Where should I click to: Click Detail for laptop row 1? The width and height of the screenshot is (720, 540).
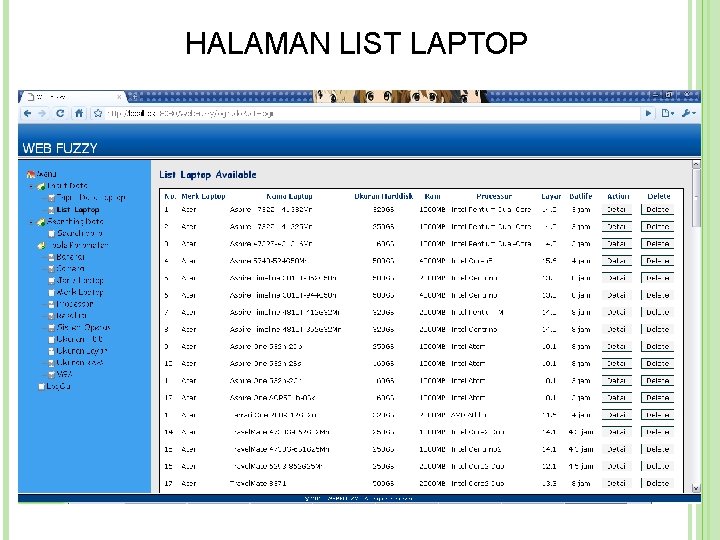pos(617,209)
